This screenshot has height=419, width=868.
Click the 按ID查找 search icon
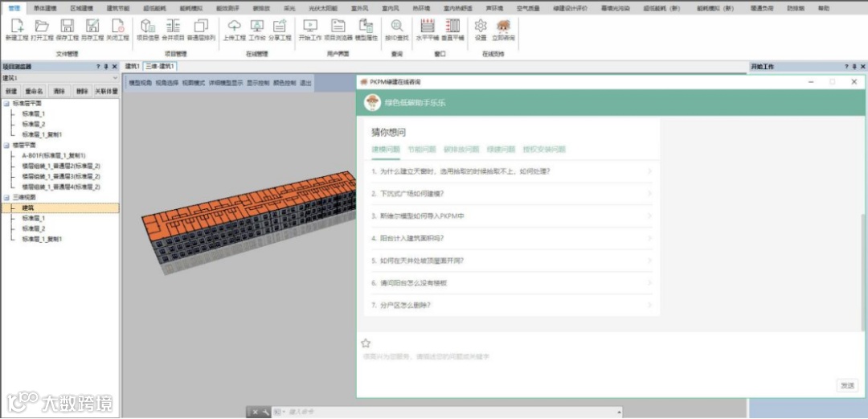click(397, 26)
